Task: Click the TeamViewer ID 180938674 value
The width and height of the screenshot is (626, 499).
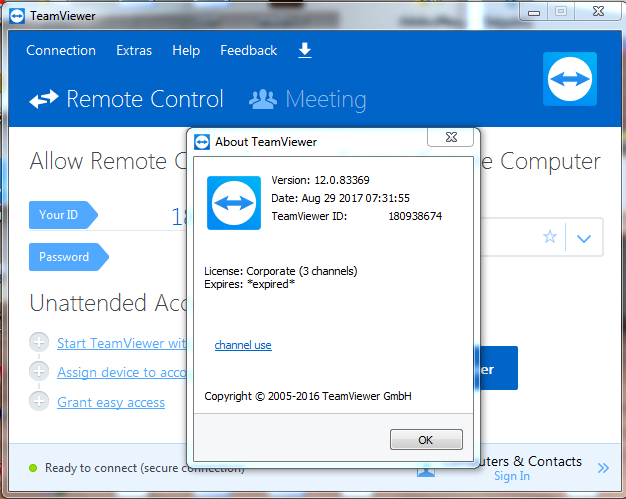Action: pyautogui.click(x=415, y=216)
